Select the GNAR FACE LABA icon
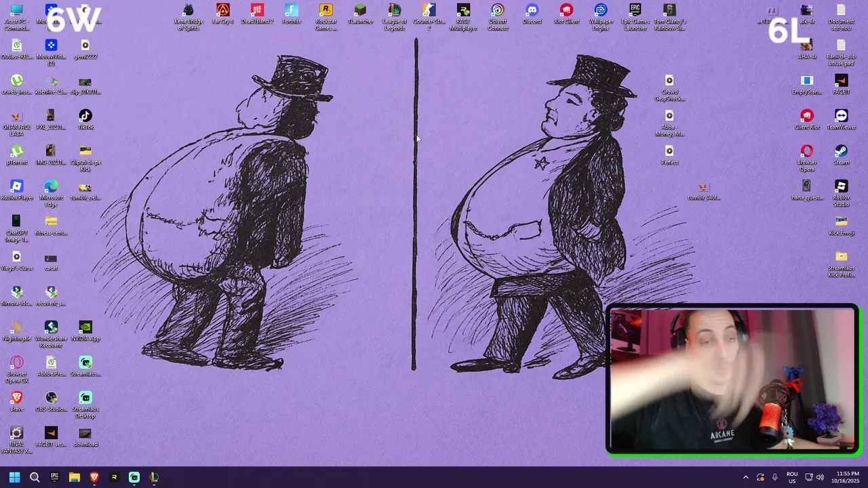Screen dimensions: 868x488 point(17,123)
